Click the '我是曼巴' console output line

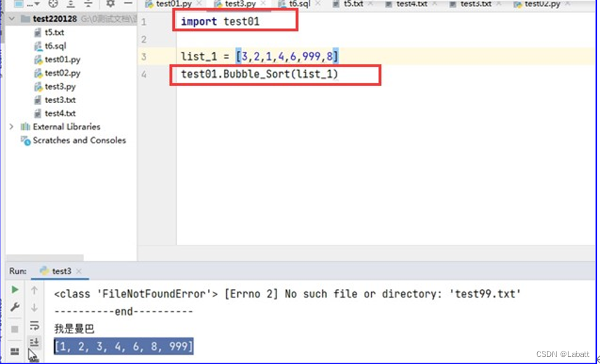tap(74, 329)
